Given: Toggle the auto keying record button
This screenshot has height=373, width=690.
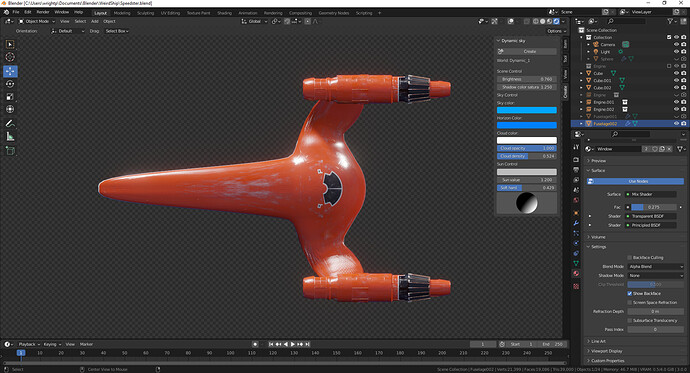Looking at the screenshot, I should [255, 344].
